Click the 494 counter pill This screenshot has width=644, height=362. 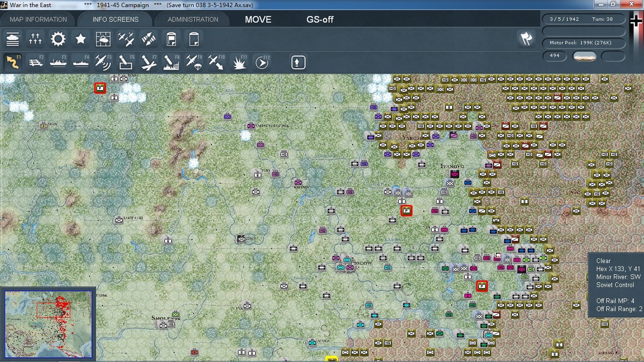coord(555,56)
